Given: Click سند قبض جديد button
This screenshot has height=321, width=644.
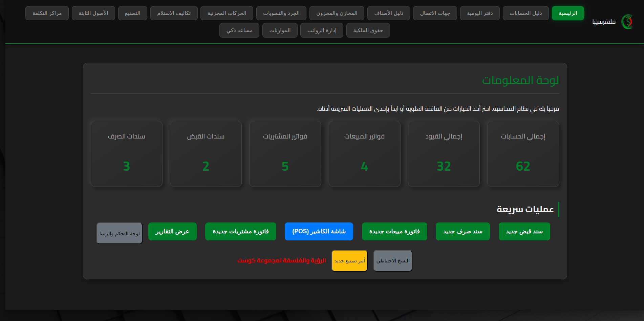Looking at the screenshot, I should (x=524, y=232).
